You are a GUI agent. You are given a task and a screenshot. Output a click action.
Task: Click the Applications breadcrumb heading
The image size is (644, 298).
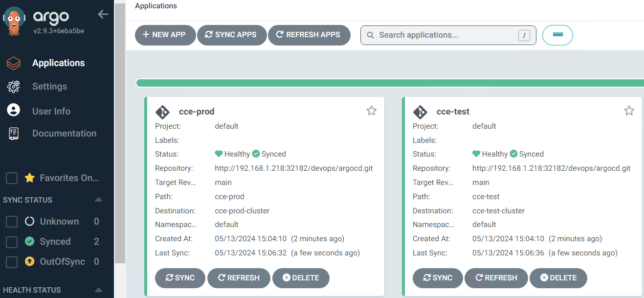click(x=156, y=6)
